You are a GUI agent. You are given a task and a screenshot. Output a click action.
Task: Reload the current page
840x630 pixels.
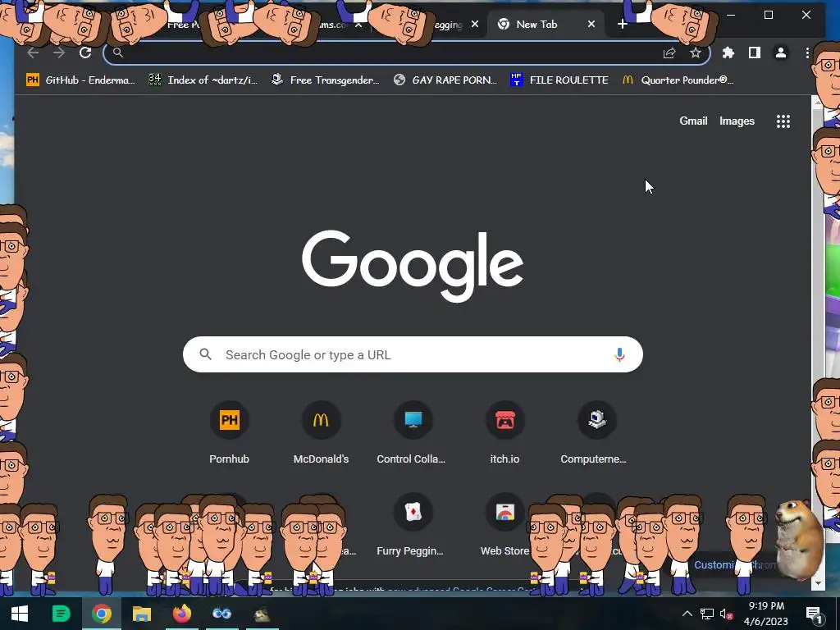[x=85, y=52]
